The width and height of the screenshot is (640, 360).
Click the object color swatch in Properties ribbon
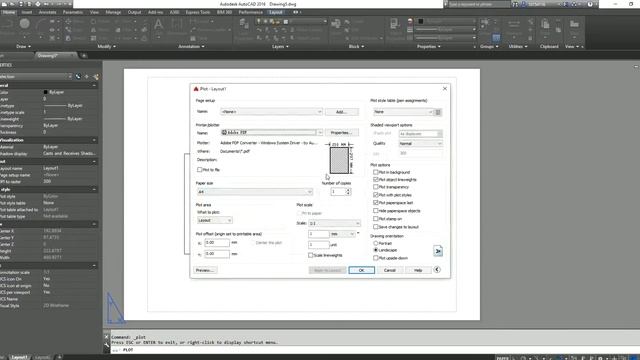tap(420, 21)
